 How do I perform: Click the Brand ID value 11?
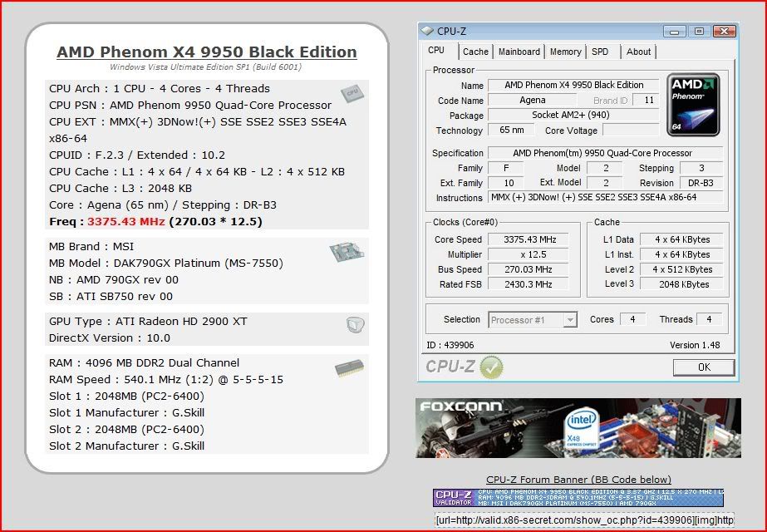646,101
